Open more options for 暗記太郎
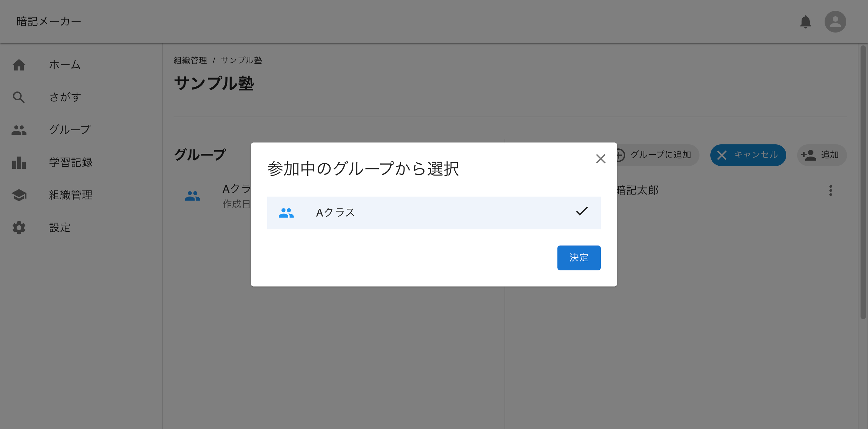868x429 pixels. coord(830,190)
